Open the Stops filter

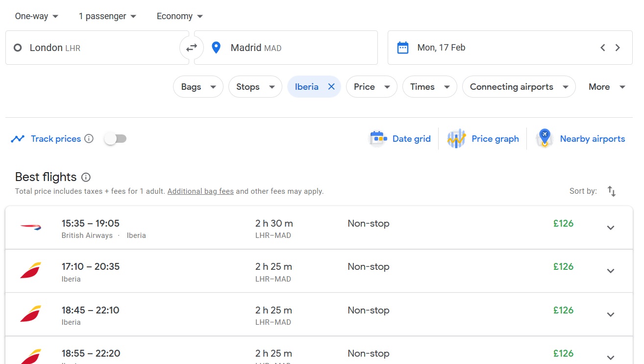(x=255, y=87)
